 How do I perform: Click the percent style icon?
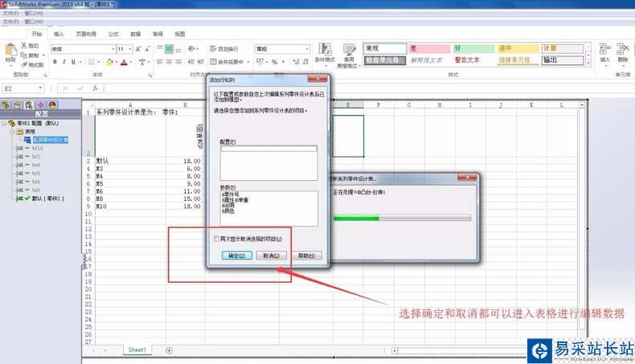click(x=275, y=62)
